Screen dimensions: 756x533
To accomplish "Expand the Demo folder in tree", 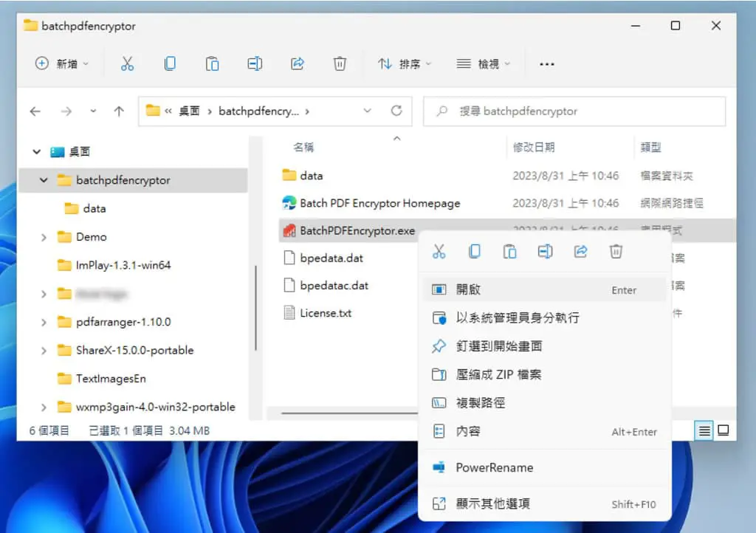I will pyautogui.click(x=44, y=237).
